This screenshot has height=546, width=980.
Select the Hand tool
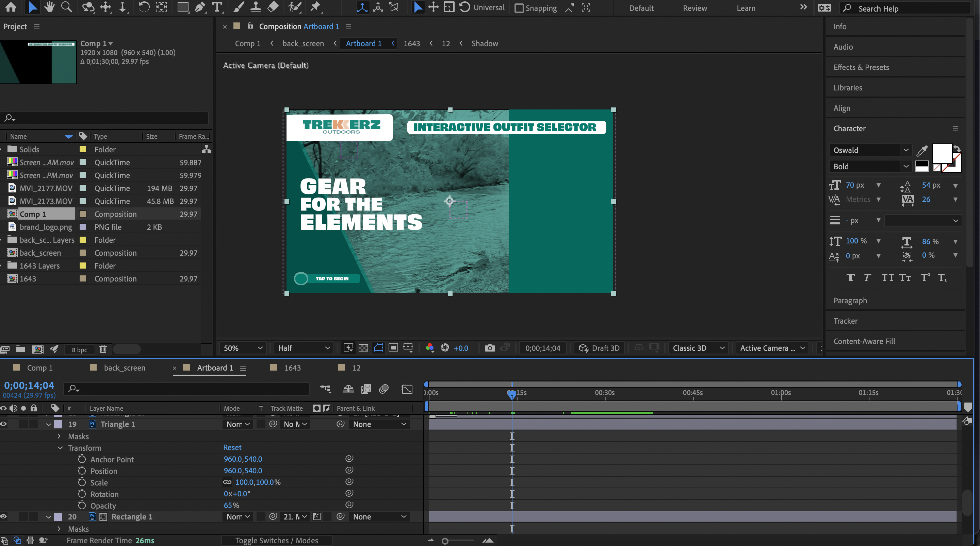point(49,7)
